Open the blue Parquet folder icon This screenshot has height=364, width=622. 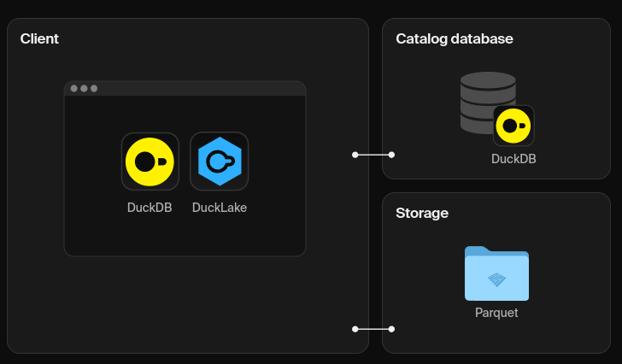coord(496,273)
